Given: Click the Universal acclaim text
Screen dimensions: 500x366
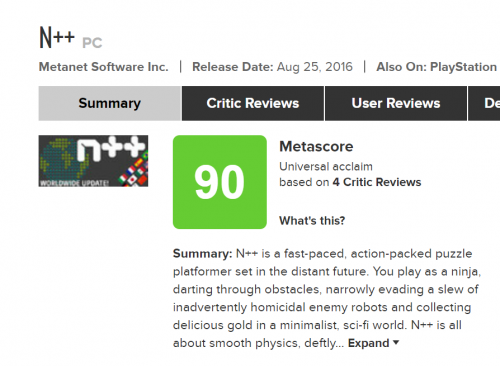Looking at the screenshot, I should pos(326,166).
